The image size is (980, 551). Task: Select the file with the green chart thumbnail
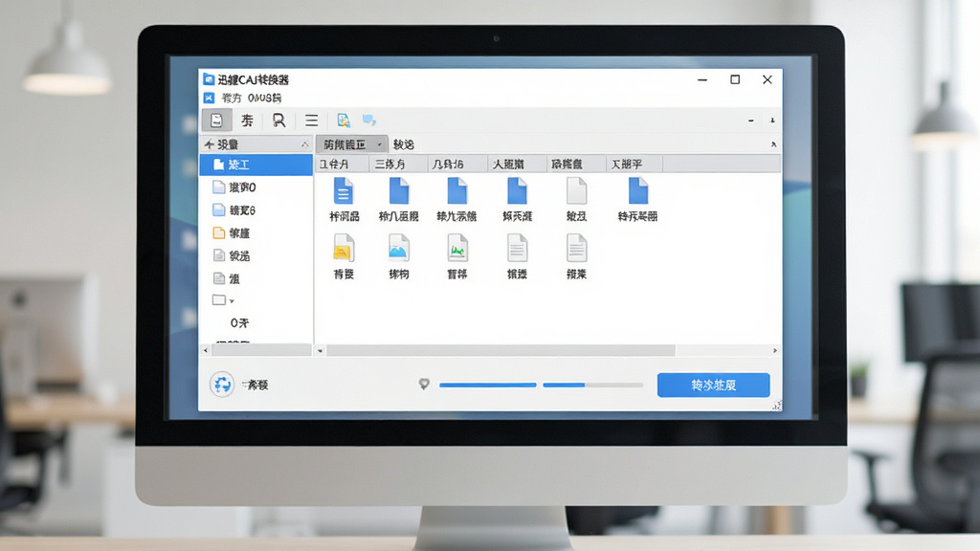[x=457, y=248]
